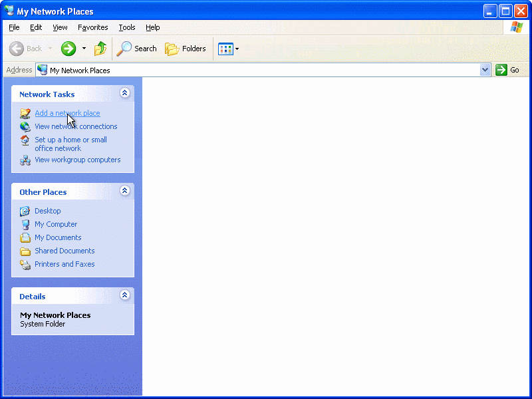Open the Search pane from toolbar
This screenshot has height=399, width=532.
[x=137, y=49]
